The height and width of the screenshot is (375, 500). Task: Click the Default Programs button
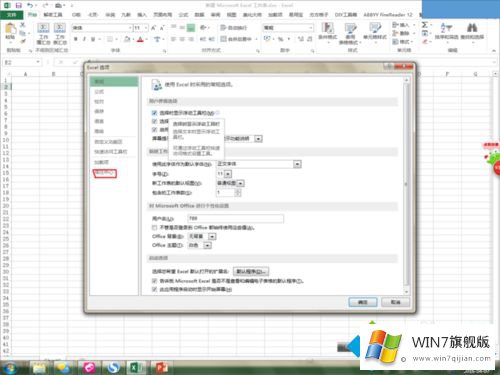click(x=251, y=271)
